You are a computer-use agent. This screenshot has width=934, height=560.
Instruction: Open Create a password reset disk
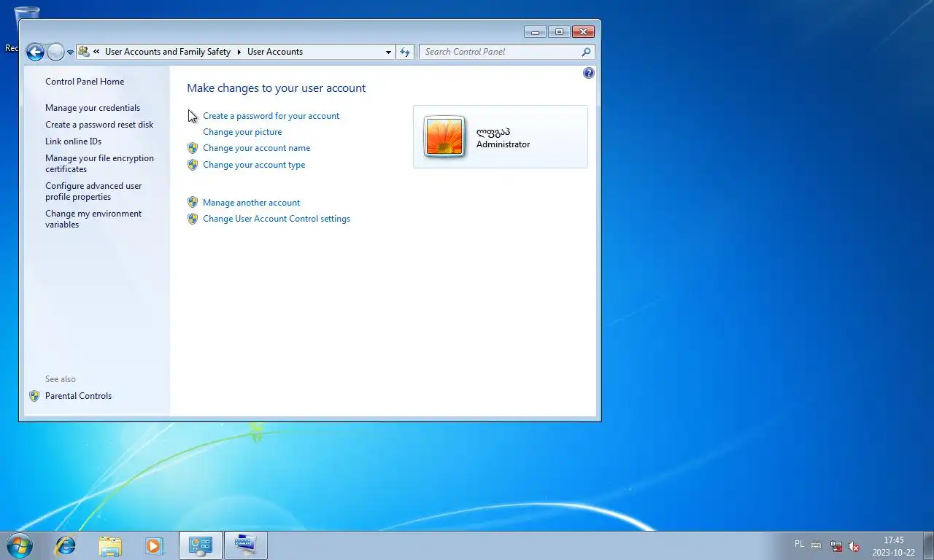tap(99, 125)
